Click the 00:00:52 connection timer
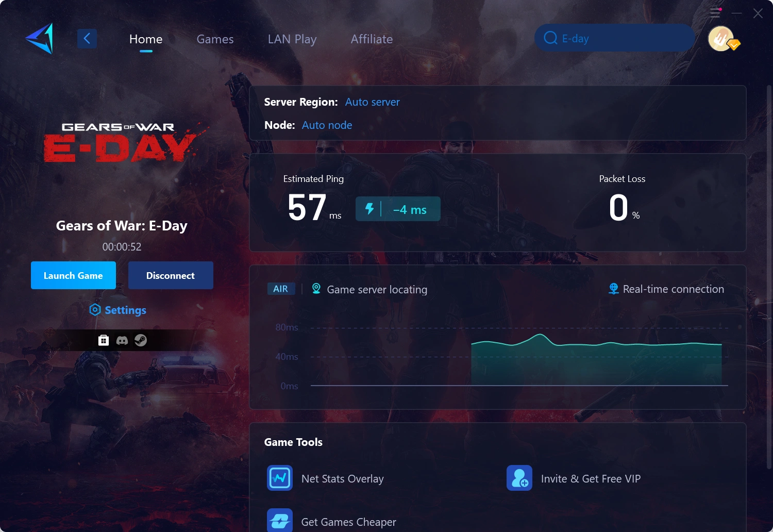773x532 pixels. tap(122, 247)
